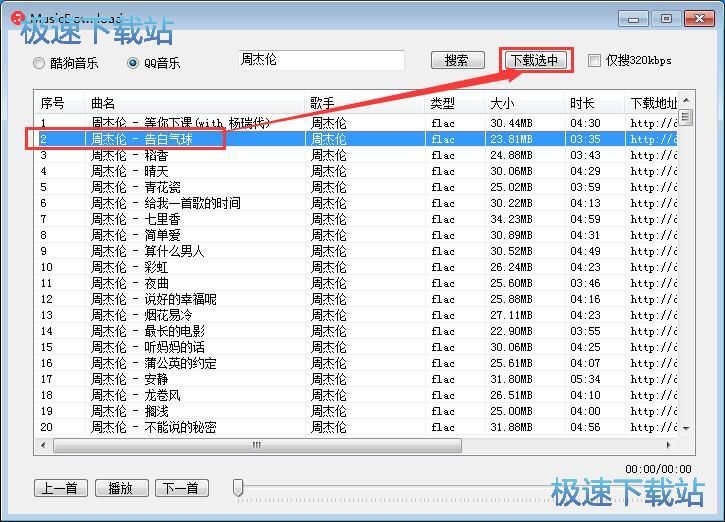
Task: Click the 31.88MB size cell
Action: tap(511, 427)
